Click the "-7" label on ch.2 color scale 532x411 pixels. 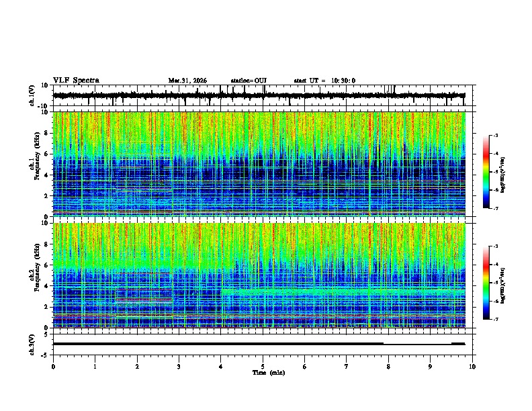pos(495,319)
